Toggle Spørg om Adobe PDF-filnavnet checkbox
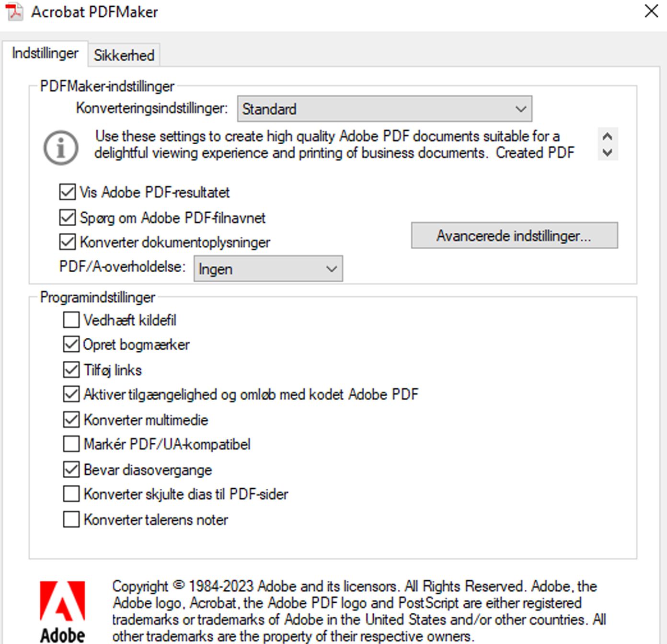 click(68, 218)
